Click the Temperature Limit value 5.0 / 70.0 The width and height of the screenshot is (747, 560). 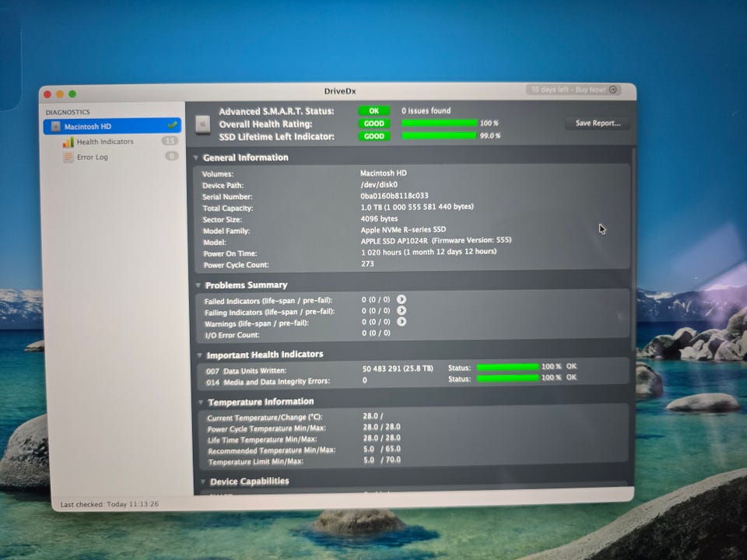pos(381,460)
